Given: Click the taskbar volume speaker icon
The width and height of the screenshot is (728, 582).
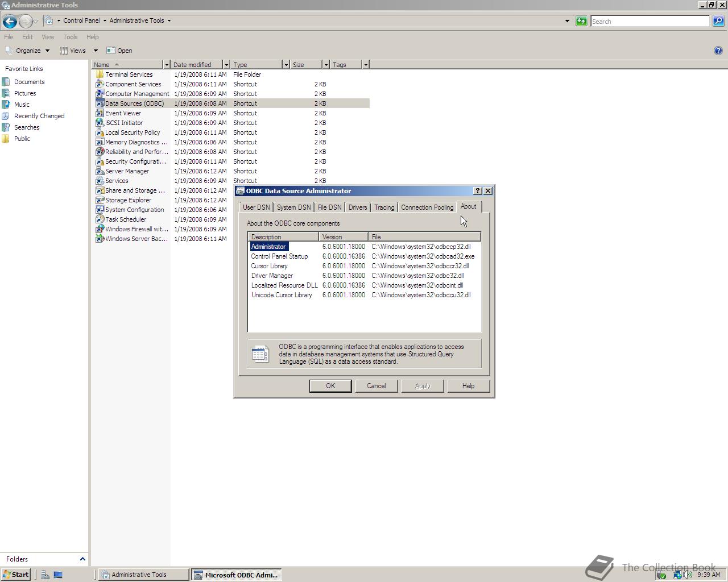Looking at the screenshot, I should (689, 575).
